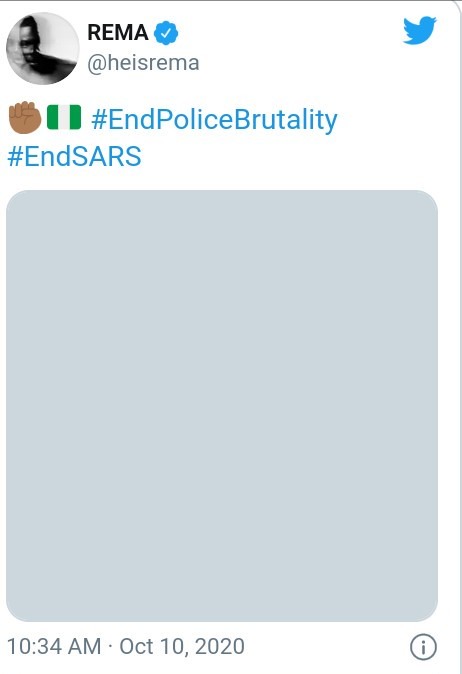
Task: Open the #EndSARS hashtag
Action: coord(74,156)
